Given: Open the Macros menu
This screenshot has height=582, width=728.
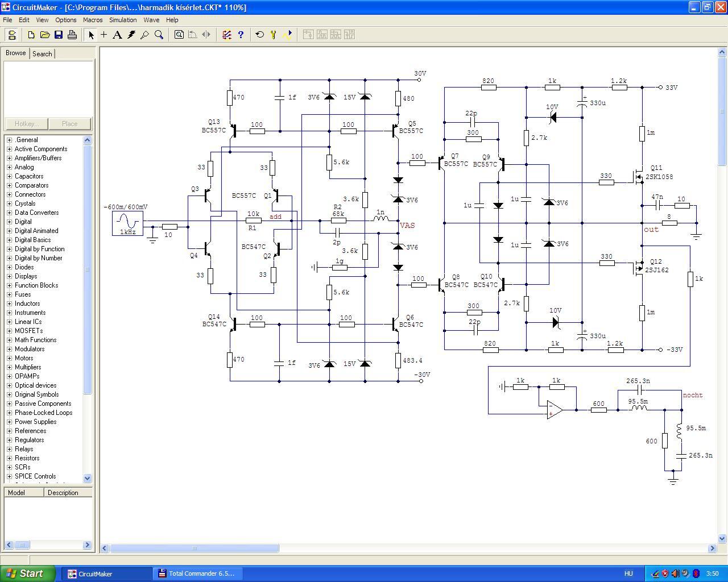Looking at the screenshot, I should [93, 20].
